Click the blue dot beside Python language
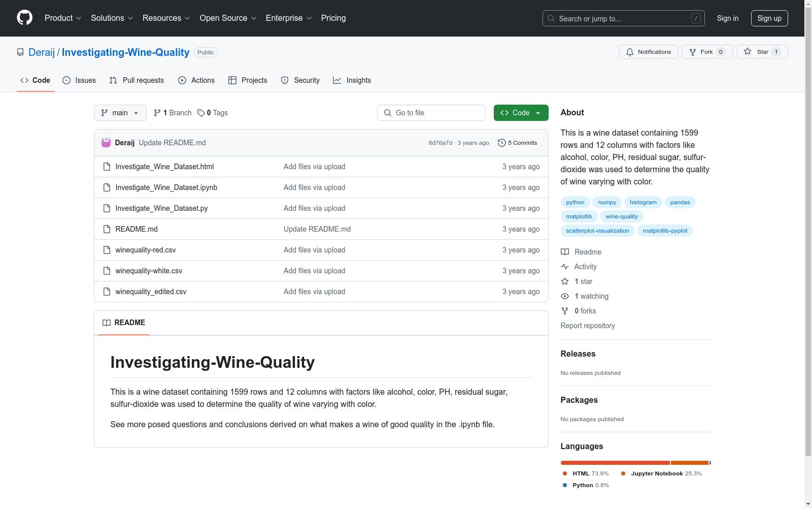The image size is (812, 508). [x=565, y=485]
